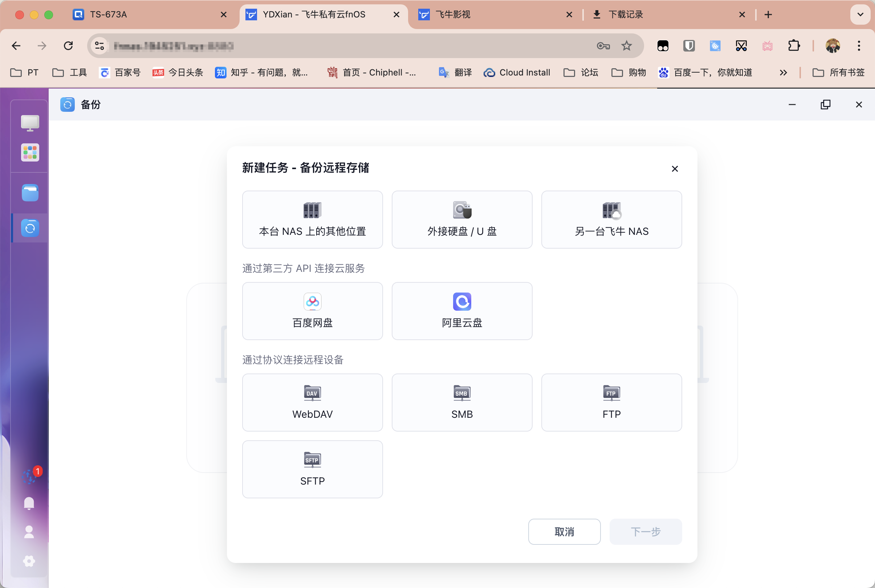Screen dimensions: 875x588
Task: Close the TS-673A tab
Action: [x=224, y=15]
